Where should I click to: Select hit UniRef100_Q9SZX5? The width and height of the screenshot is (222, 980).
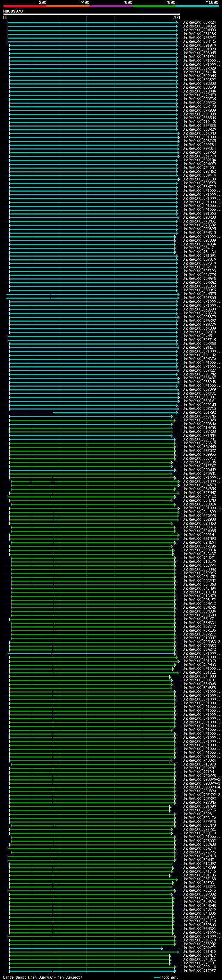coord(199,141)
